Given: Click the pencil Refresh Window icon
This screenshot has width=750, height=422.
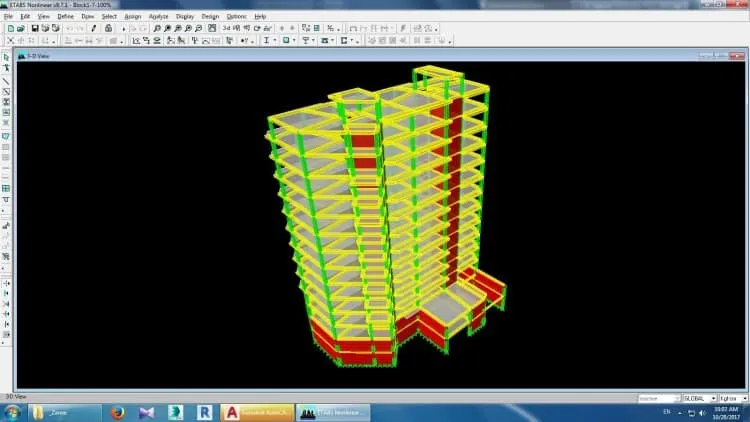Looking at the screenshot, I should tap(94, 29).
